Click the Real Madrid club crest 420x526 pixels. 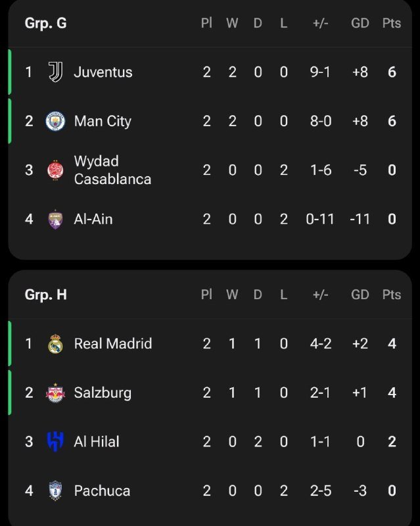point(55,344)
